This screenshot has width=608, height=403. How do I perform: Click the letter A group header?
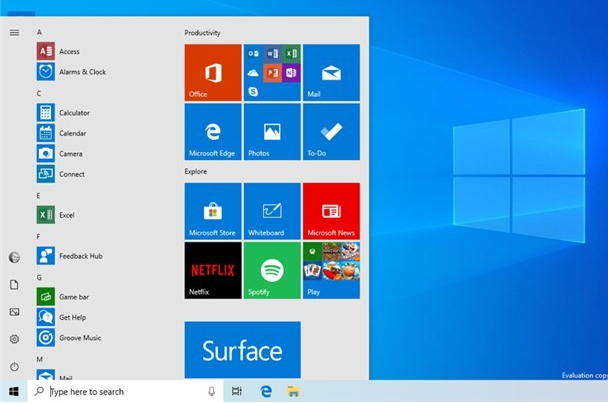click(x=39, y=32)
